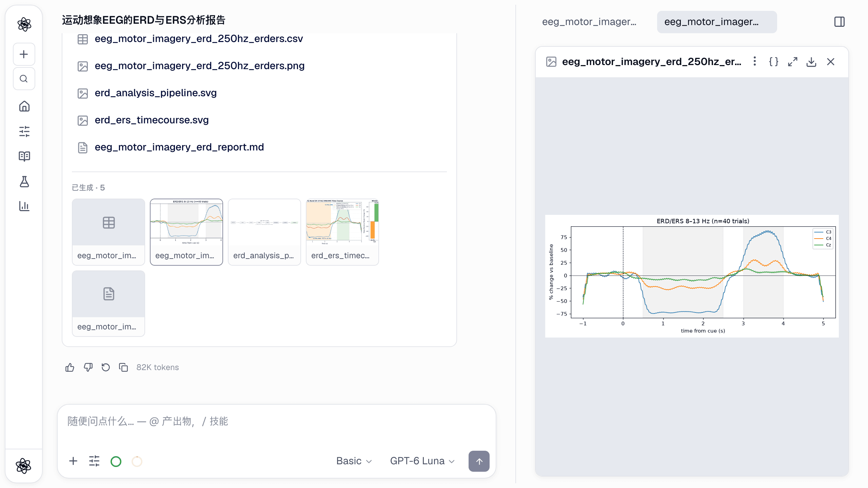Image resolution: width=868 pixels, height=488 pixels.
Task: Toggle the right side panel layout
Action: tap(840, 22)
